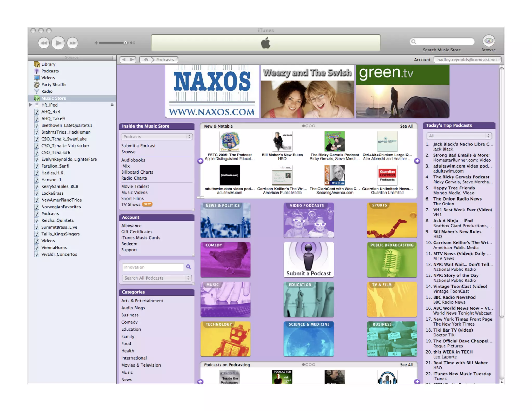Viewport: 532px width, 411px height.
Task: Click the Browse eye icon
Action: tap(488, 41)
